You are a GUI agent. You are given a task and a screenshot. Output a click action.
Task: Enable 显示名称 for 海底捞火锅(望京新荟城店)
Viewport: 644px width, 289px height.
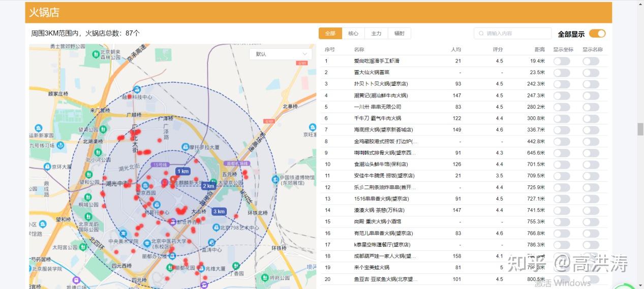(x=591, y=130)
